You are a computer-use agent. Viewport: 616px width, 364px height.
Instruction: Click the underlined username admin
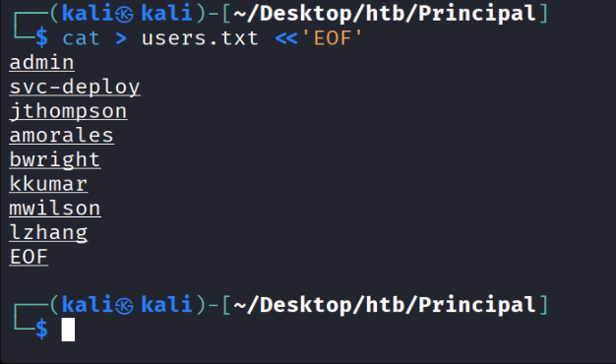pyautogui.click(x=41, y=63)
